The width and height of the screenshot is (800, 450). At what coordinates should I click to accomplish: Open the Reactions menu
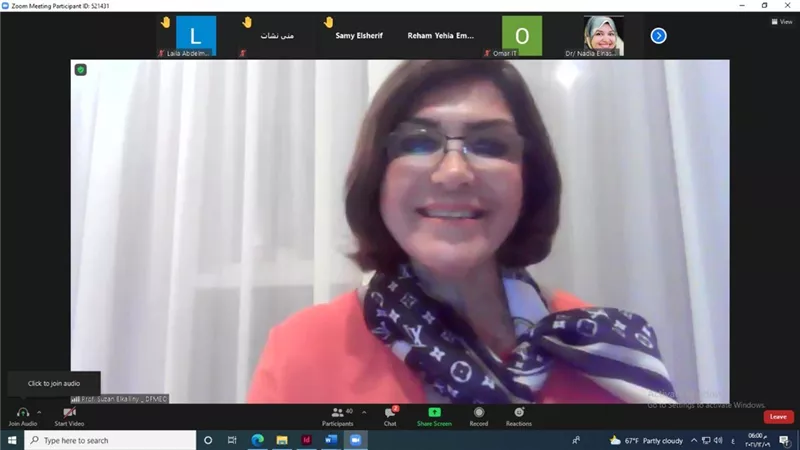point(519,416)
